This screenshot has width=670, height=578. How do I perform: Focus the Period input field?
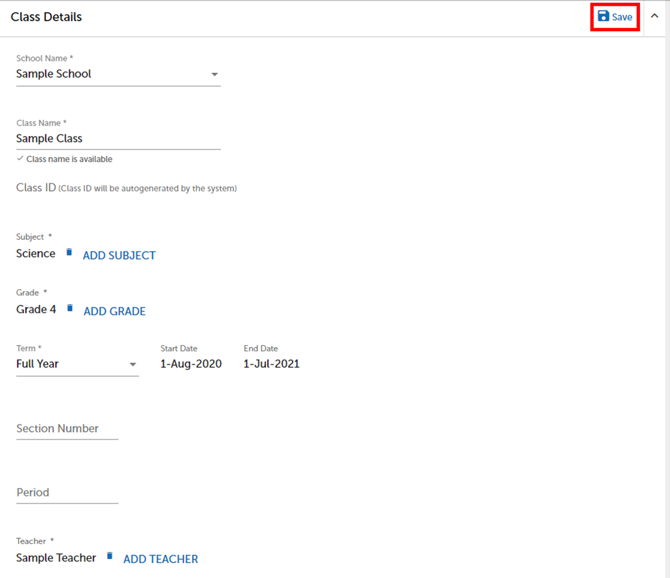[67, 493]
